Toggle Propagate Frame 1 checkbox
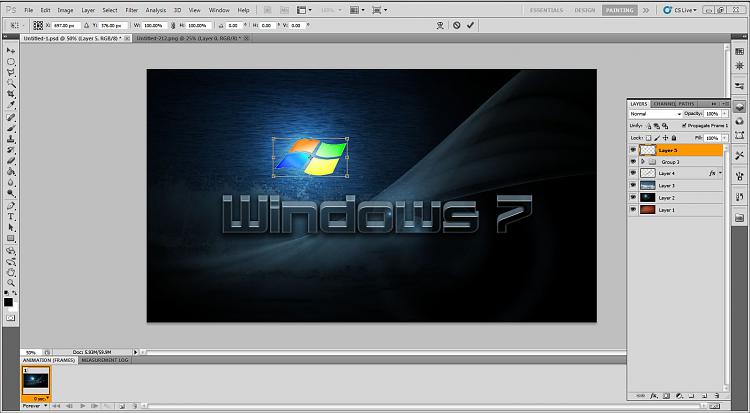 click(684, 125)
